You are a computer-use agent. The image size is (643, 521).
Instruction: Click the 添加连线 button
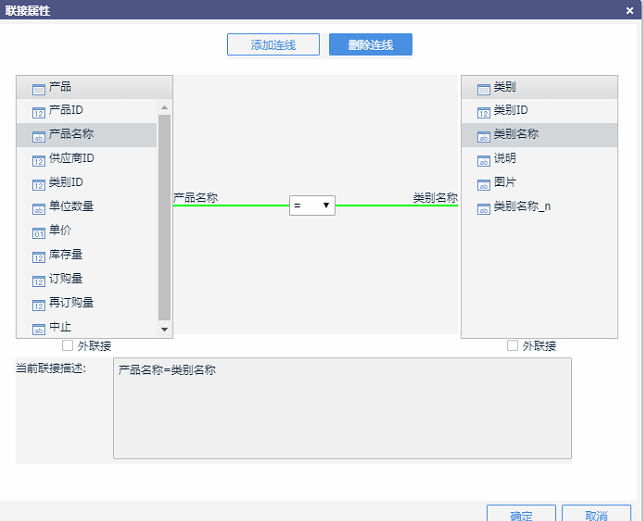click(x=273, y=44)
